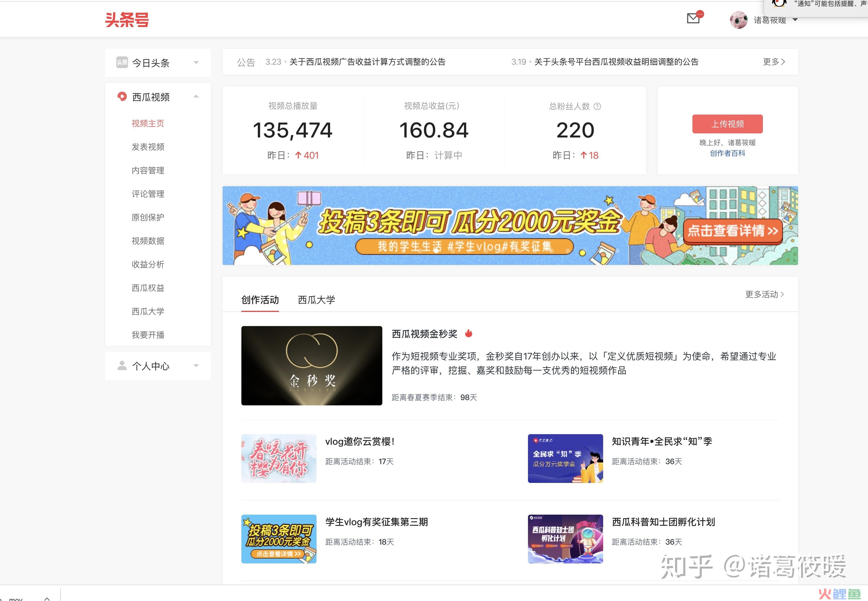Viewport: 868px width, 601px height.
Task: Open the 西瓜科普知士团 thumbnail
Action: 565,539
